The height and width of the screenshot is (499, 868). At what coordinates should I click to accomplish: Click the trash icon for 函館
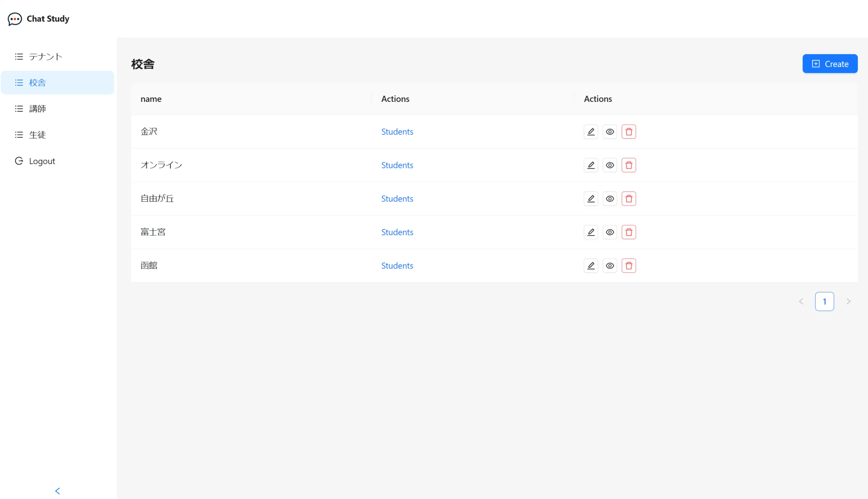629,266
